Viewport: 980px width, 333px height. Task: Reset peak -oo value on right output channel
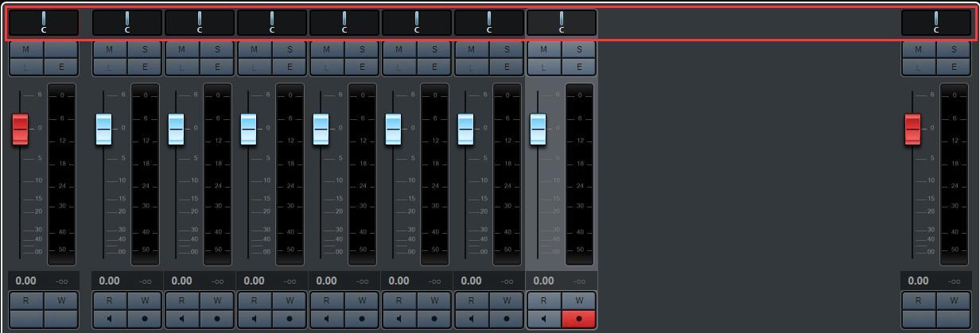[x=955, y=281]
